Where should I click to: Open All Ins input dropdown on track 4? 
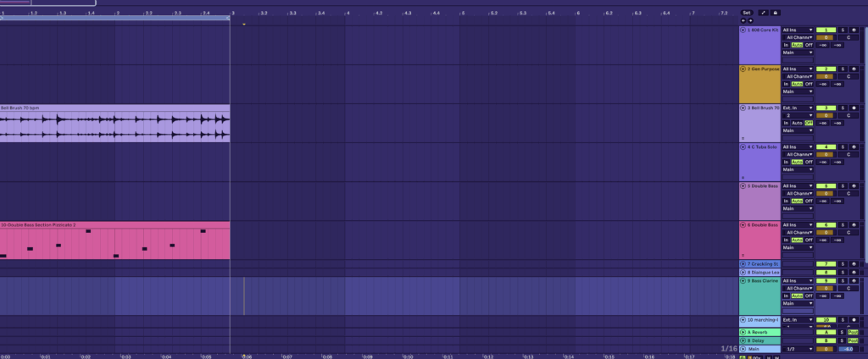[797, 146]
